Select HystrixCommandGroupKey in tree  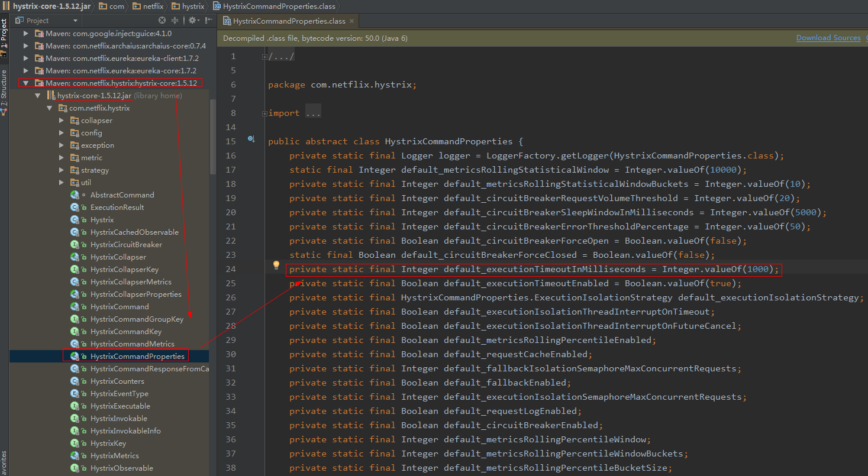tap(137, 319)
